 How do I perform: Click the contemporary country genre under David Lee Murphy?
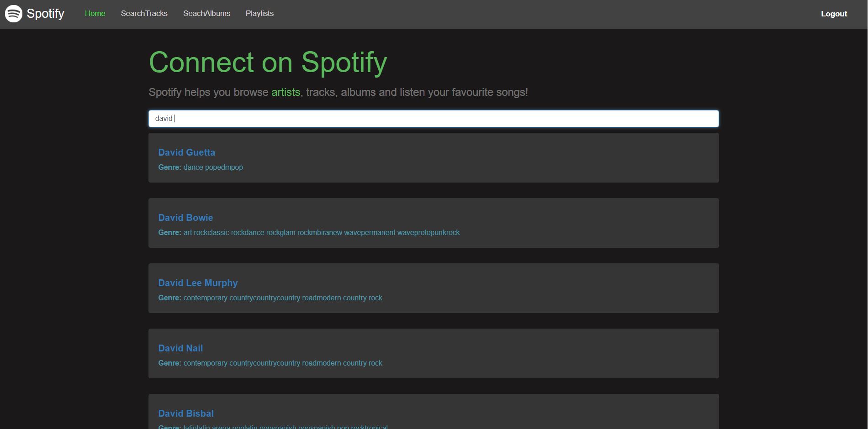282,298
